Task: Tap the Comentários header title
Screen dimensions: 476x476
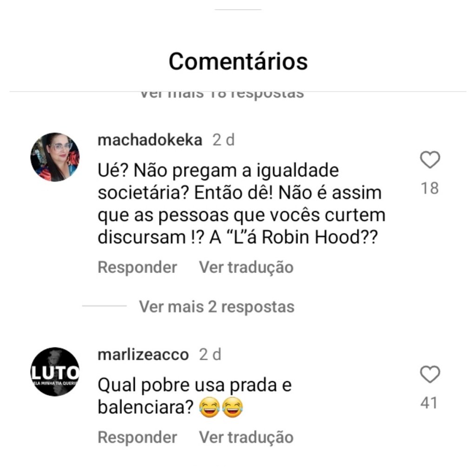Action: [238, 61]
